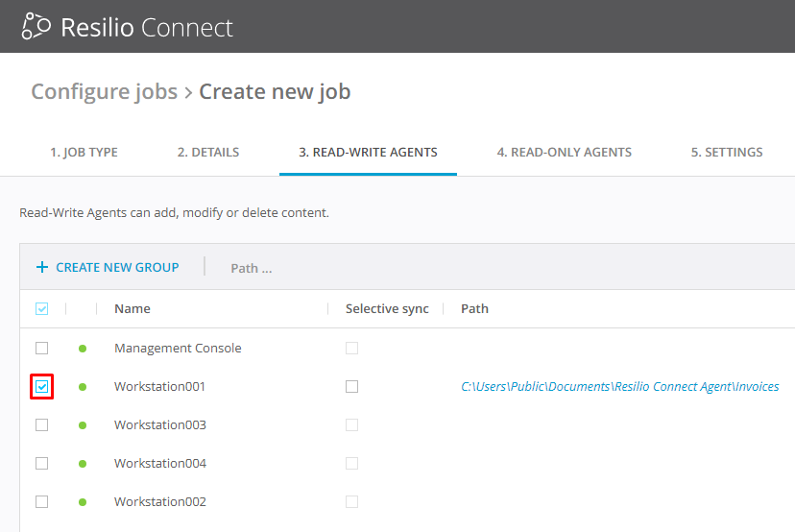
Task: Go back to the Details tab
Action: pos(208,152)
